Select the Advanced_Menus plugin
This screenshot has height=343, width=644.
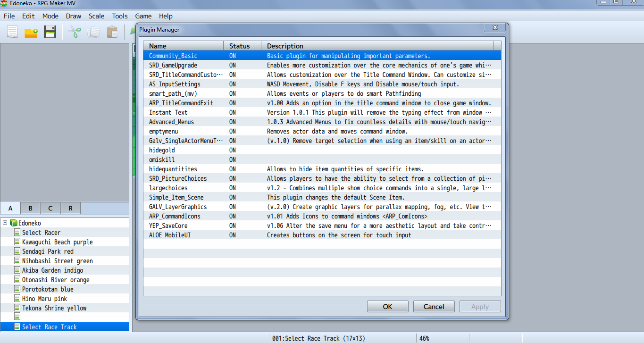(x=322, y=122)
